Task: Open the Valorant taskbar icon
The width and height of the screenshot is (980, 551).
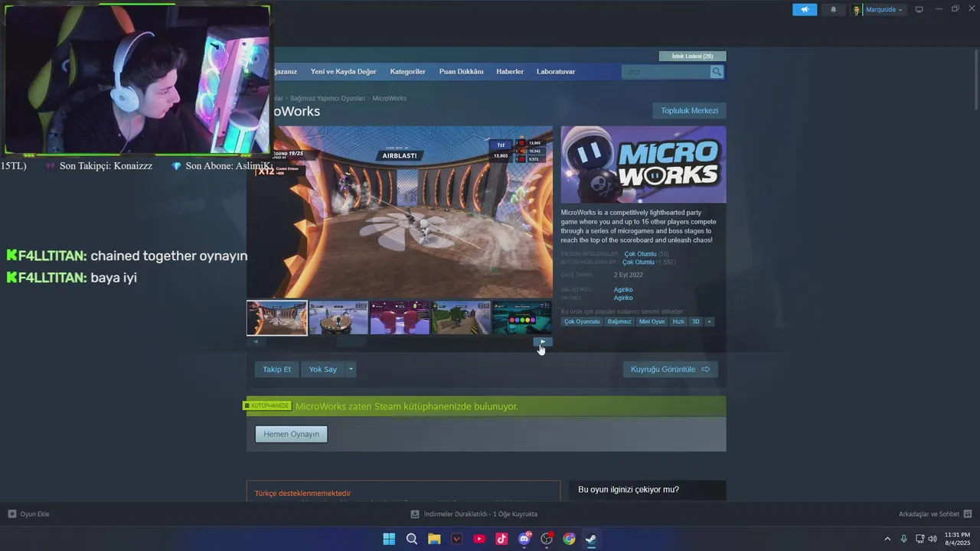Action: click(x=457, y=539)
